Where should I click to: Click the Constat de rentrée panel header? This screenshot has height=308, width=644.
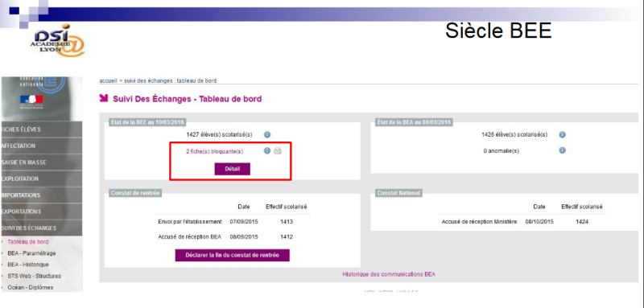click(x=135, y=193)
